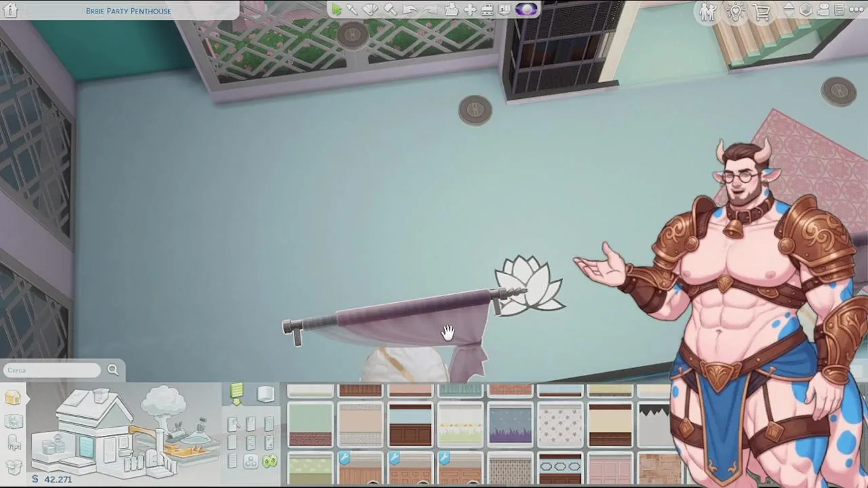Pick the green wall with brick base swatch
The image size is (868, 488).
pos(311,426)
